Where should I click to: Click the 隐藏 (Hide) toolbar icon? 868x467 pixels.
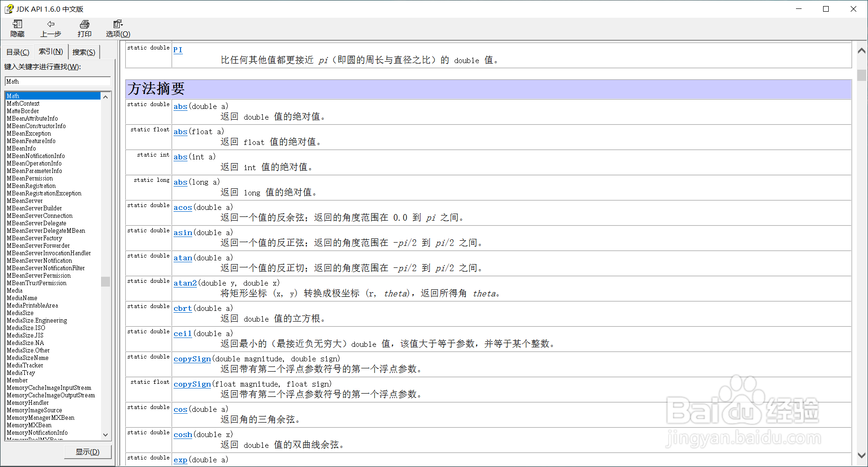pos(17,28)
